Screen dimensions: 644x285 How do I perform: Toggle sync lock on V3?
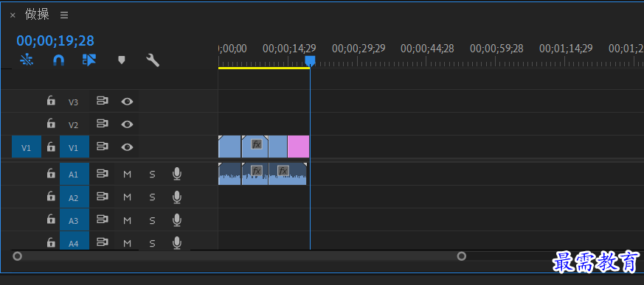[x=103, y=101]
